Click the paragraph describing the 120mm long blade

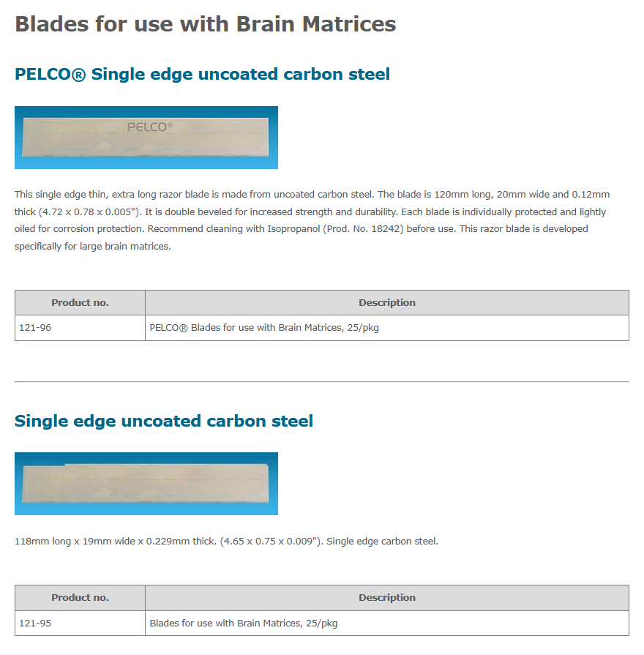[x=312, y=220]
